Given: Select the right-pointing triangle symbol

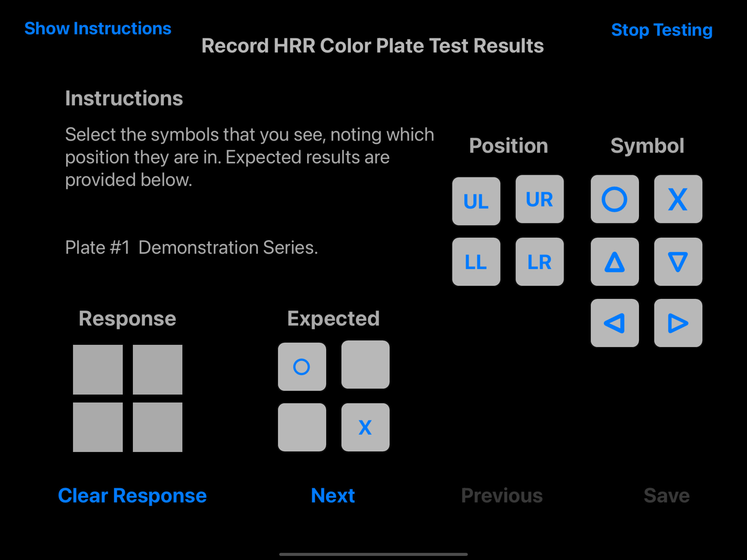Looking at the screenshot, I should (x=678, y=323).
